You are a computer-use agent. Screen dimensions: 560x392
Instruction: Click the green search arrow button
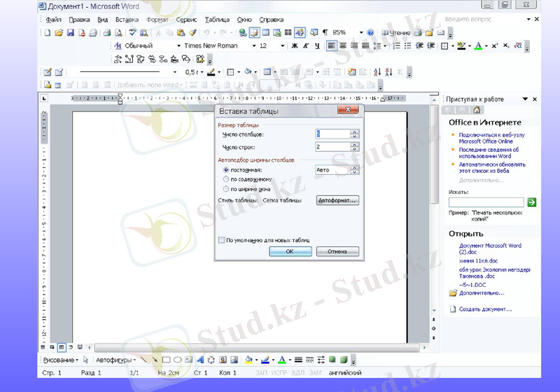pyautogui.click(x=532, y=202)
